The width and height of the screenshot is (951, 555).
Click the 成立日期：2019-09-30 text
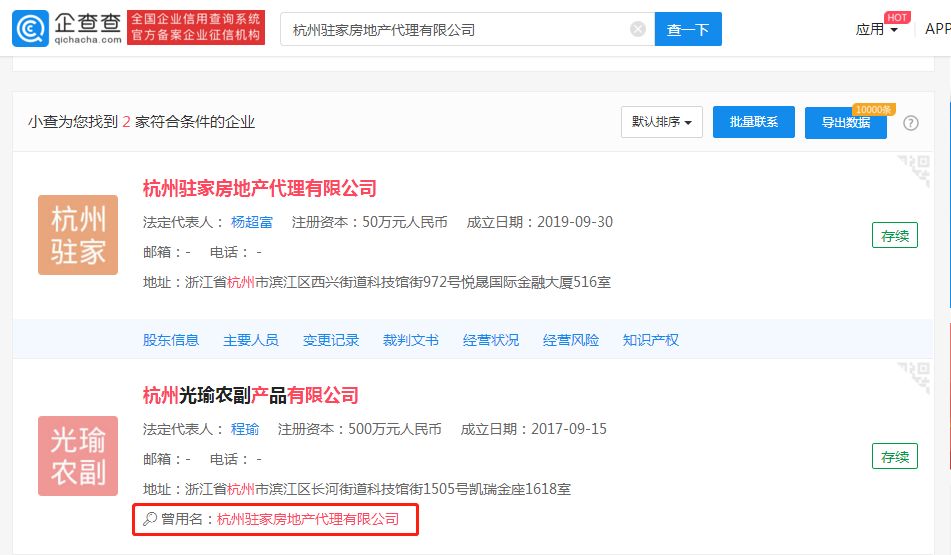[540, 222]
